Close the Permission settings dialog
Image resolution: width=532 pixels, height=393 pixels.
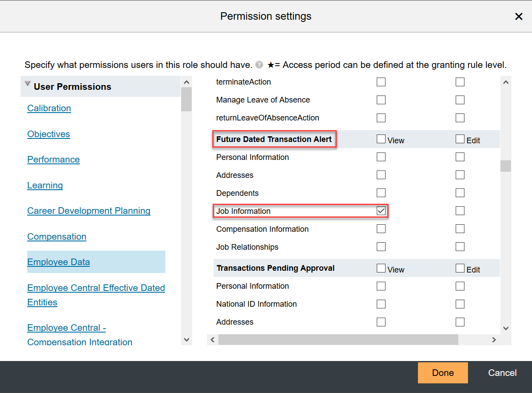[518, 17]
